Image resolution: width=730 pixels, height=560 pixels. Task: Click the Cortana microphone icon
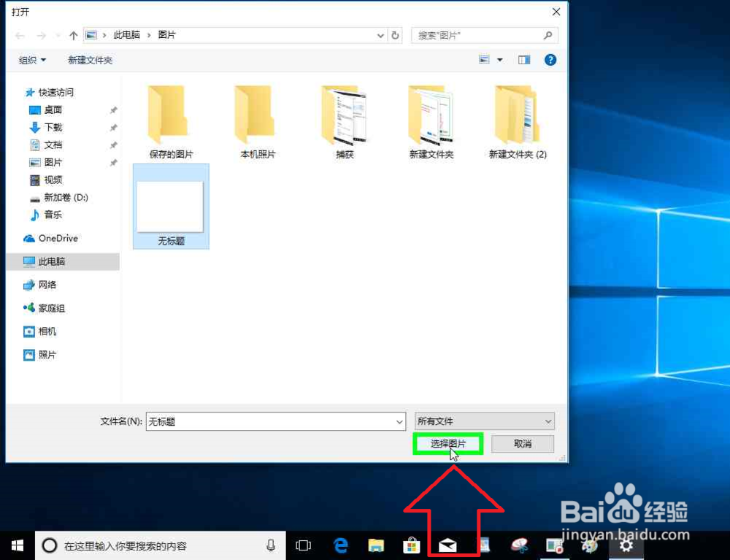[x=271, y=545]
